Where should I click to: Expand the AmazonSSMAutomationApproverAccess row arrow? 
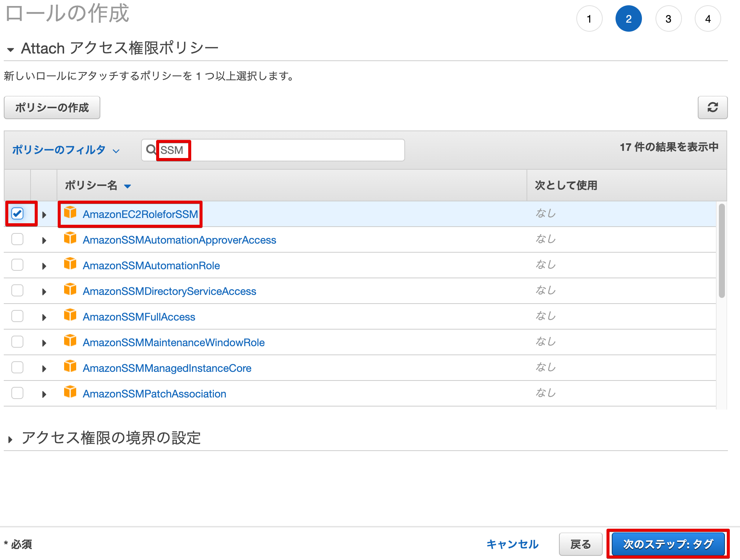pyautogui.click(x=44, y=241)
